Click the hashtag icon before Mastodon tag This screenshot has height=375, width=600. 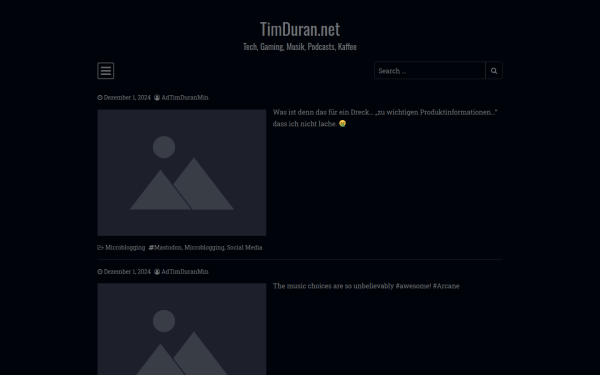[x=151, y=248]
